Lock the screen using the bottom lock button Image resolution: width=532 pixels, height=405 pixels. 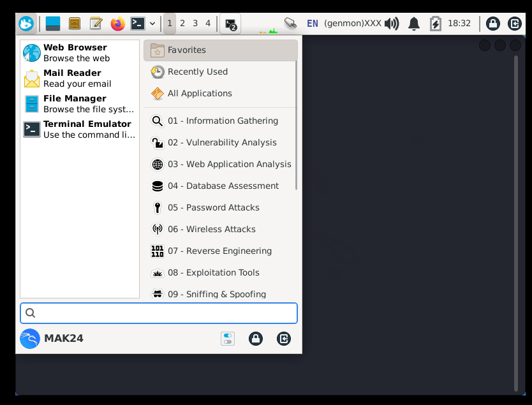pos(256,339)
